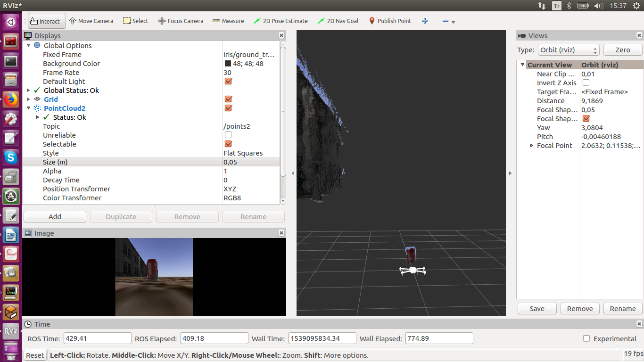
Task: Choose the Measure tool
Action: [228, 21]
